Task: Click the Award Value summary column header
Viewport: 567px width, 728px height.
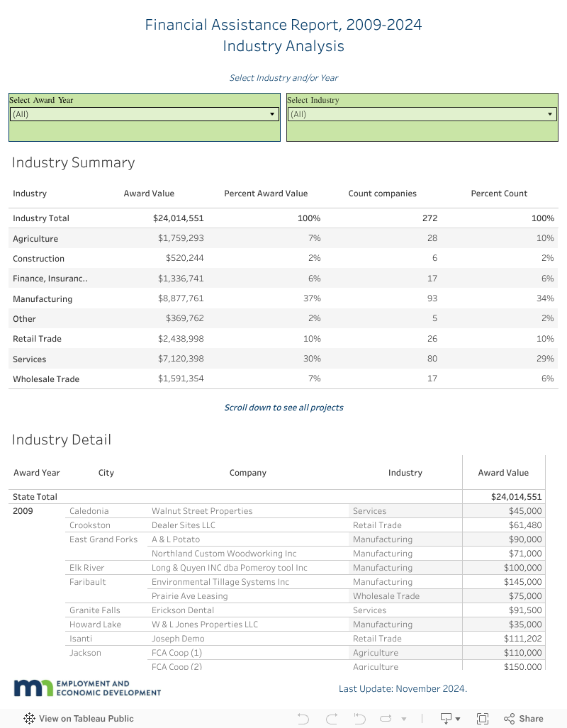Action: point(149,194)
